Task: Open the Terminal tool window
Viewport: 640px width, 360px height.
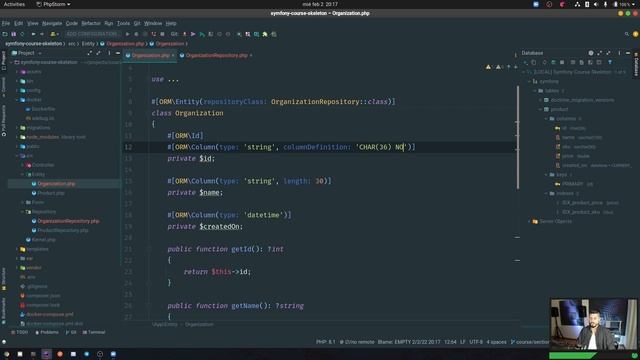Action: click(94, 333)
